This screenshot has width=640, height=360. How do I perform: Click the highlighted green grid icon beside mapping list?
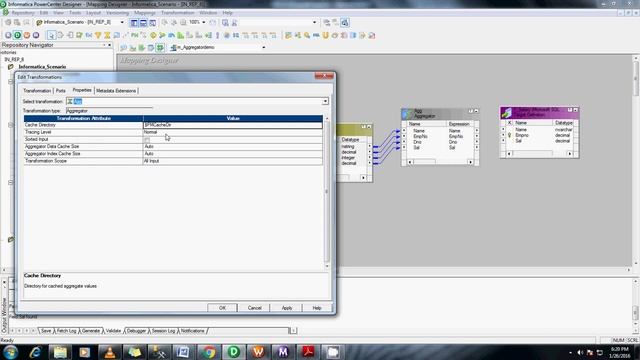pos(160,48)
